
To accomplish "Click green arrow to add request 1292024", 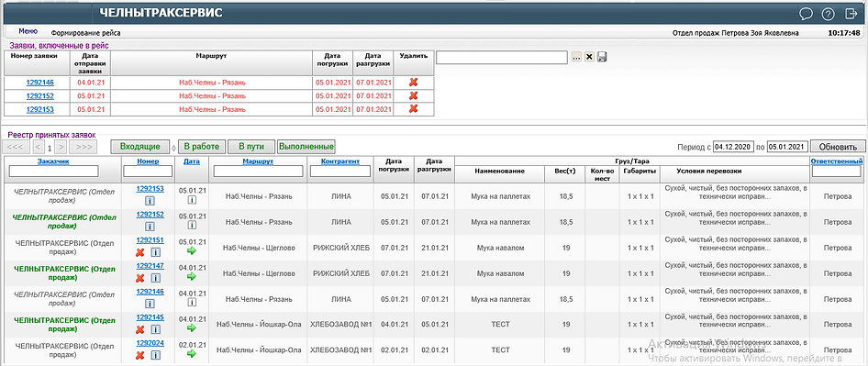I will tap(192, 353).
